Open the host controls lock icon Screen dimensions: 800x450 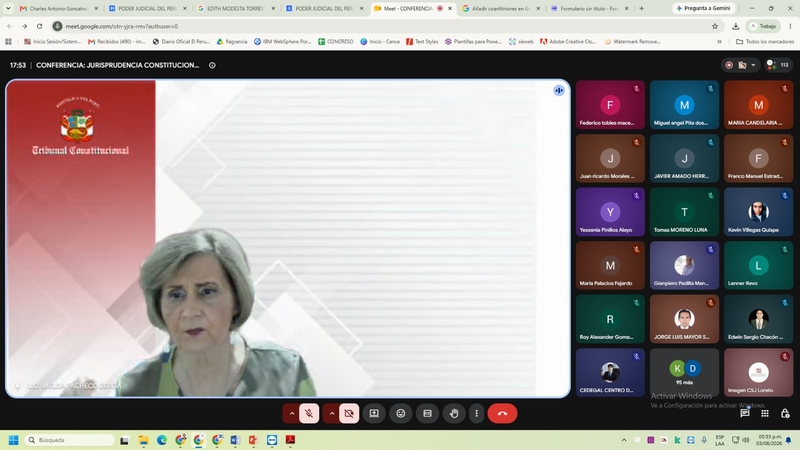click(x=785, y=413)
